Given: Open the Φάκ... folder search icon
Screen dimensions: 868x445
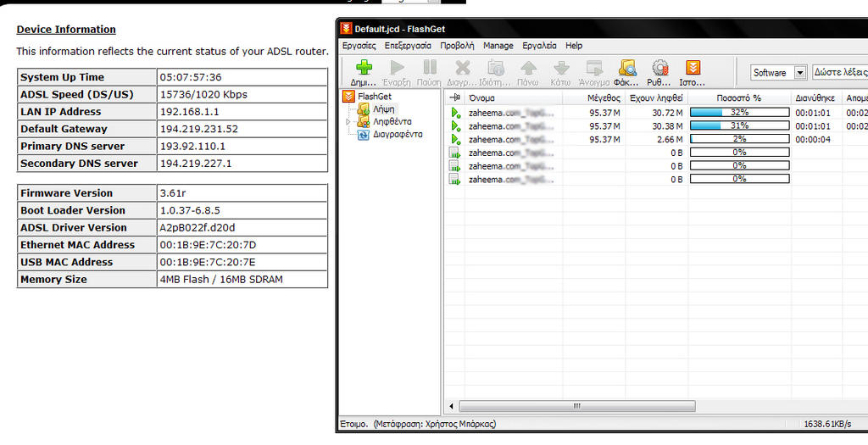Looking at the screenshot, I should click(x=627, y=68).
